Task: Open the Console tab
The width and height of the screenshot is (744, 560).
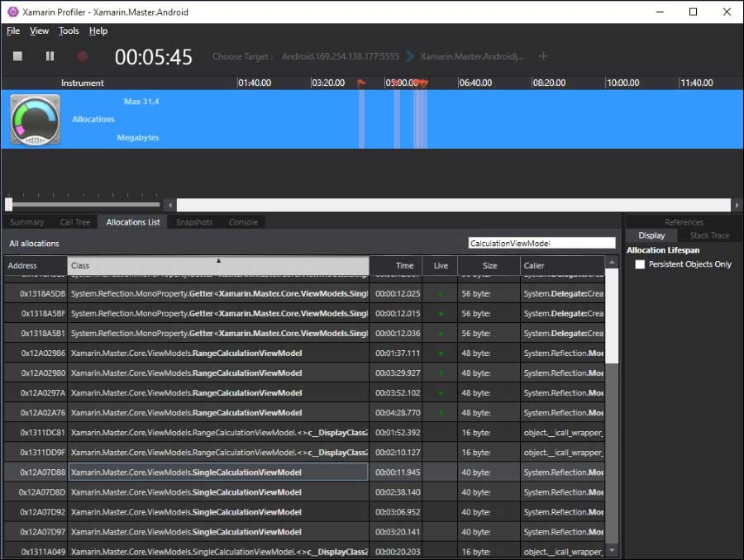Action: tap(243, 222)
